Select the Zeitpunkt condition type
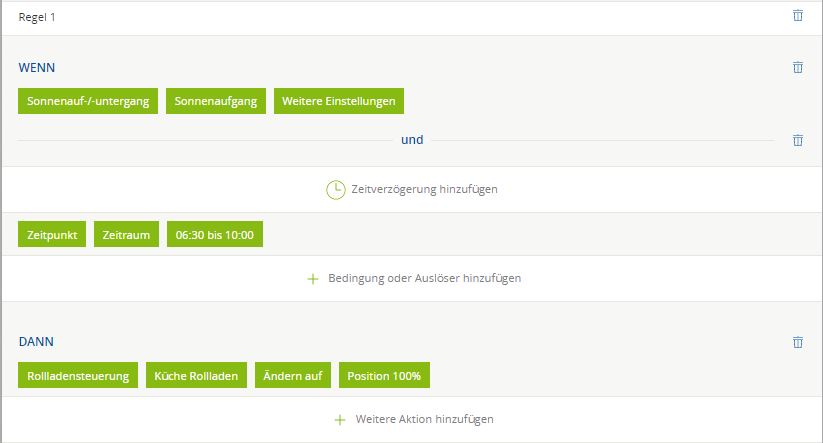The width and height of the screenshot is (823, 443). point(52,235)
